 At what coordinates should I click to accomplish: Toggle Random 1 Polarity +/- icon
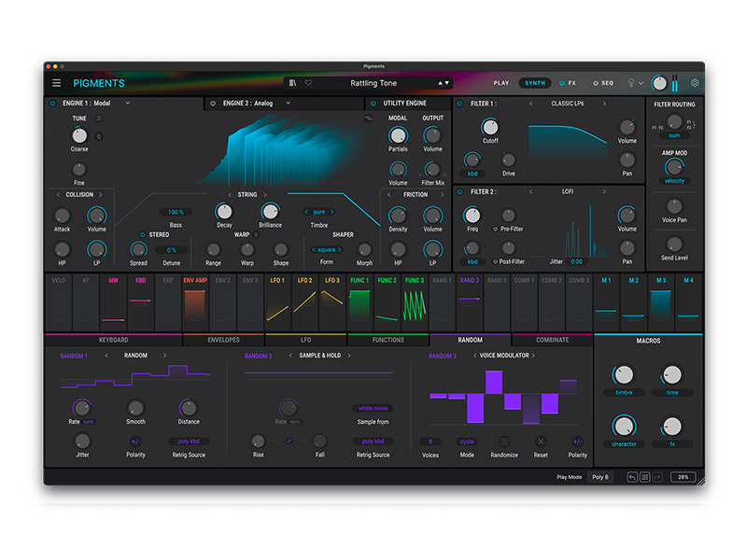pyautogui.click(x=135, y=441)
